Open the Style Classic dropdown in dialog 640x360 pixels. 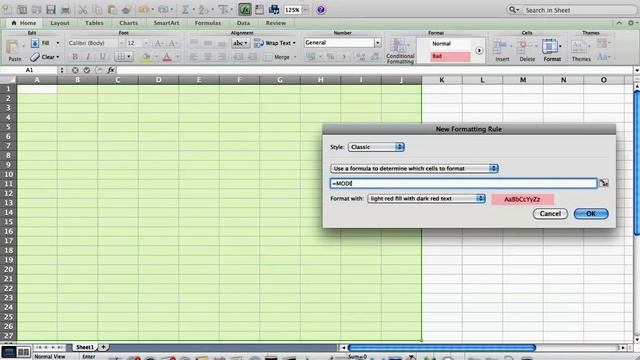[x=376, y=147]
